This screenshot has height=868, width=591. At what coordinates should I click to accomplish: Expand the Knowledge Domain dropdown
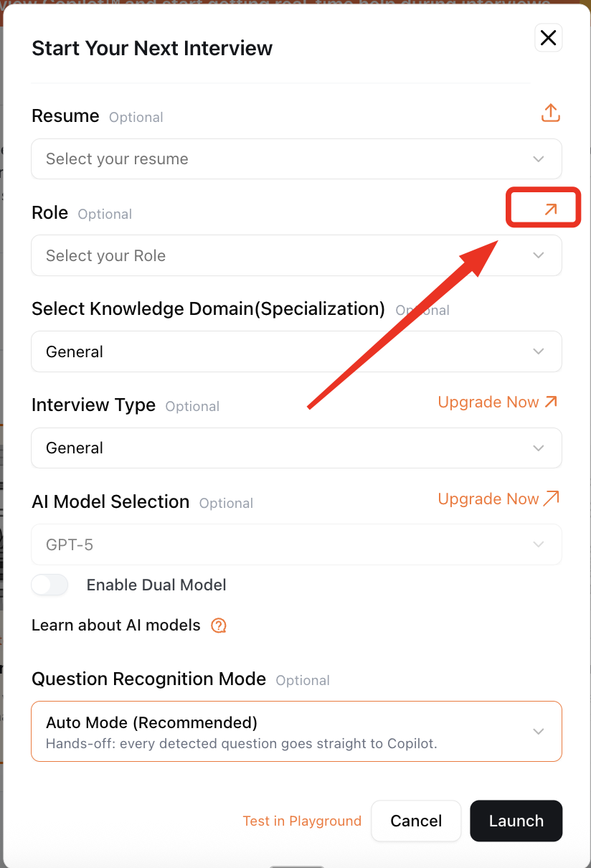pyautogui.click(x=287, y=352)
